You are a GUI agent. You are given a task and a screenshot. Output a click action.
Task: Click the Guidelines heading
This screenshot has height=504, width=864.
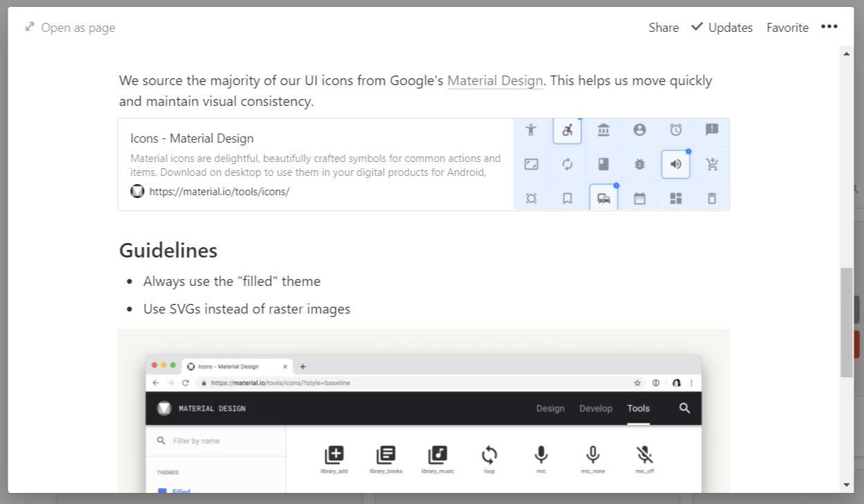click(168, 251)
